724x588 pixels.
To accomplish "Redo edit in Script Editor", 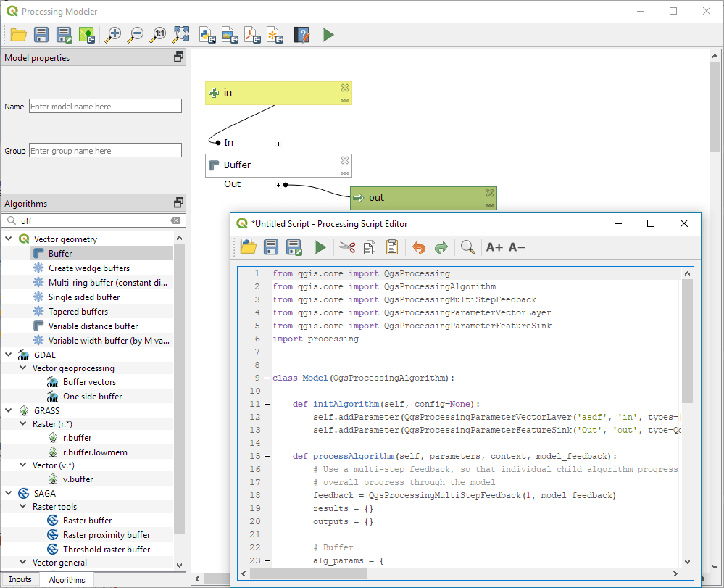I will (441, 247).
